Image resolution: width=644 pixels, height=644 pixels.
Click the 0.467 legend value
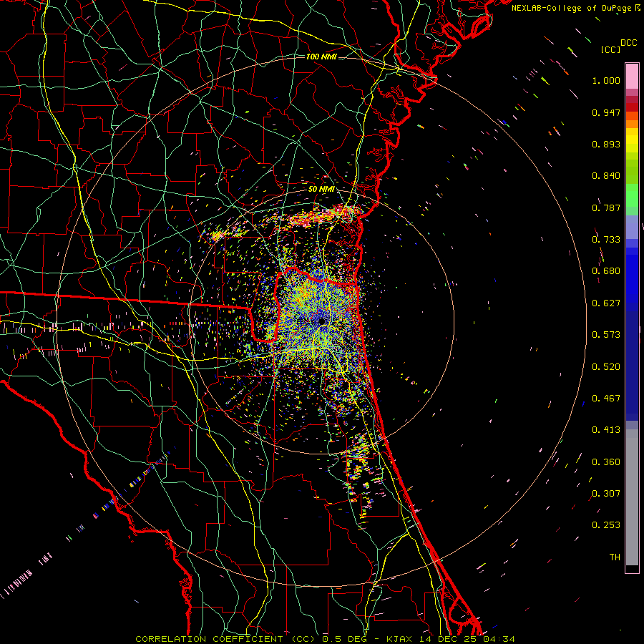point(606,399)
